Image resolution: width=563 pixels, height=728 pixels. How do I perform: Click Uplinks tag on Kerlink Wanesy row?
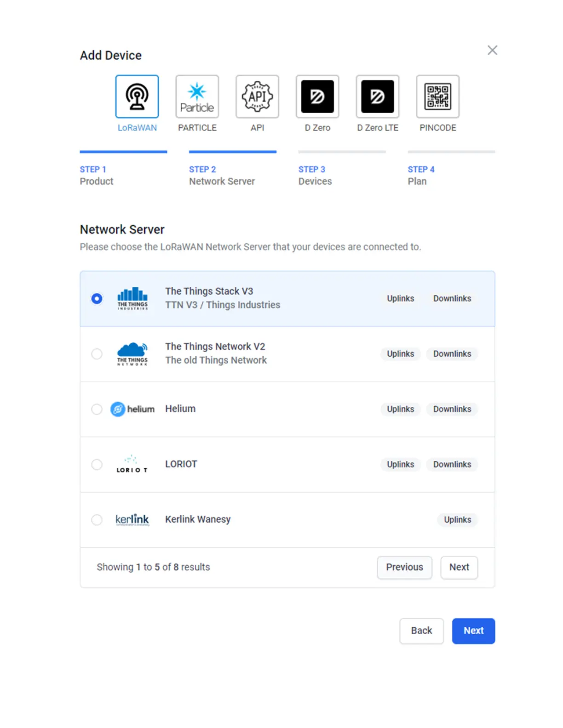click(458, 520)
